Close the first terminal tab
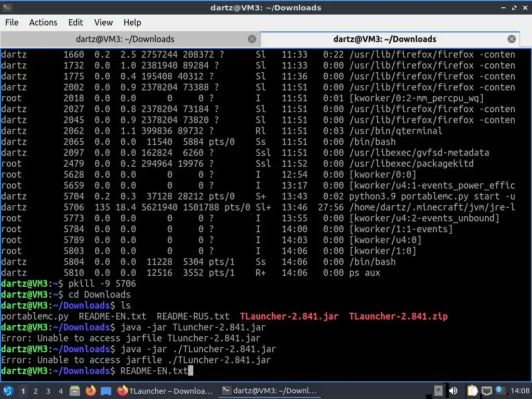Screen dimensions: 532x399 coord(252,39)
